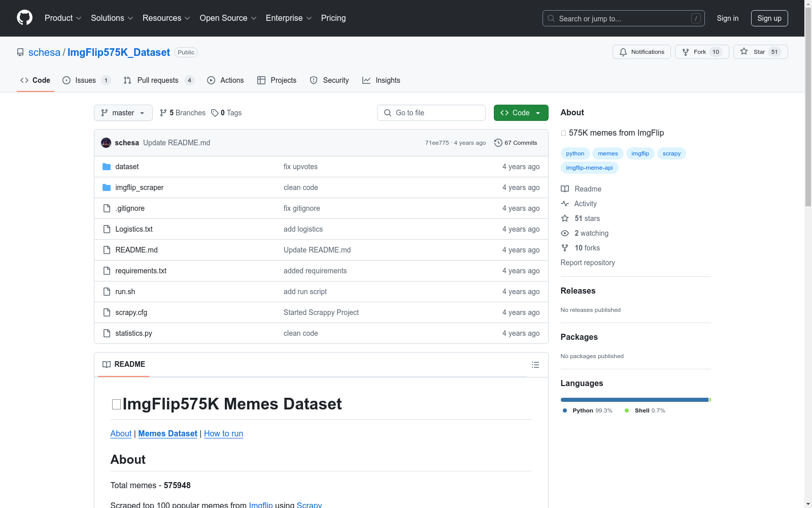Click Sign in
This screenshot has height=508, width=812.
727,18
